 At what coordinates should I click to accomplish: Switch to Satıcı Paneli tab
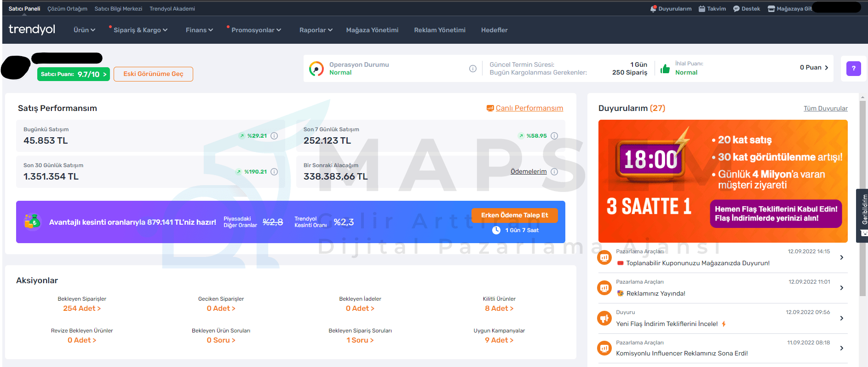tap(24, 9)
